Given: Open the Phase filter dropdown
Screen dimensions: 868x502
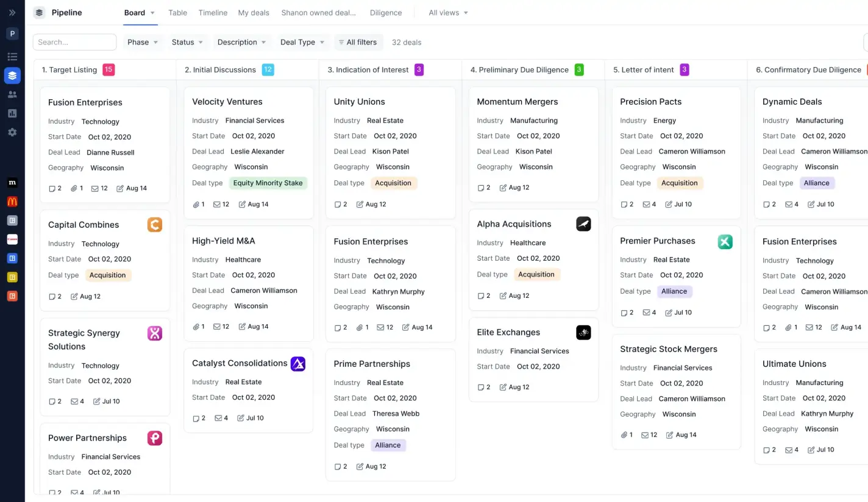Looking at the screenshot, I should pos(142,42).
